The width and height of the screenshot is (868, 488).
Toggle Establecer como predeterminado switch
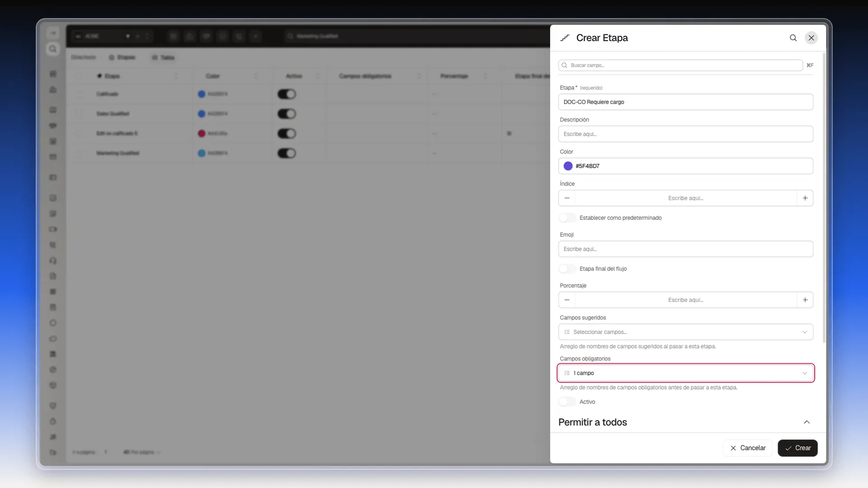point(567,218)
